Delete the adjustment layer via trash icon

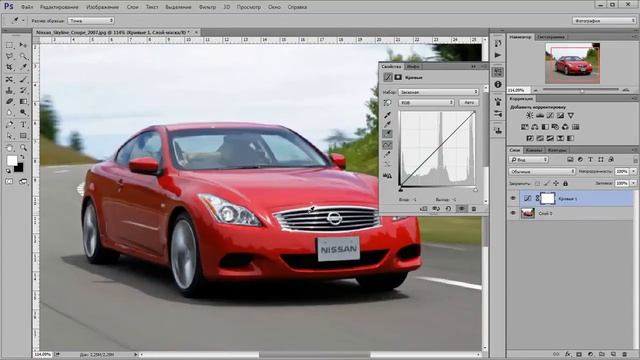(474, 209)
